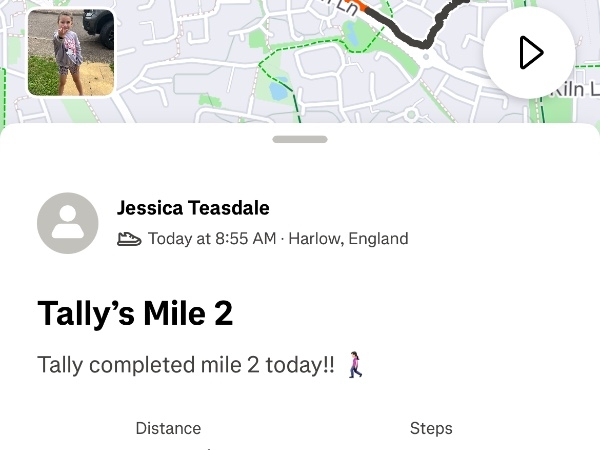Open the child photo thumbnail on map

pyautogui.click(x=71, y=53)
